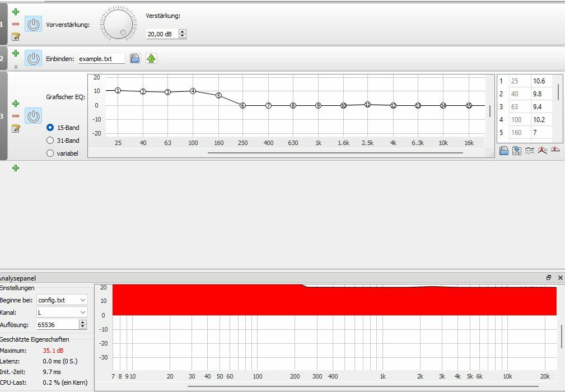Add a filter above the Vorverstärkung row
This screenshot has height=392, width=565.
(16, 12)
